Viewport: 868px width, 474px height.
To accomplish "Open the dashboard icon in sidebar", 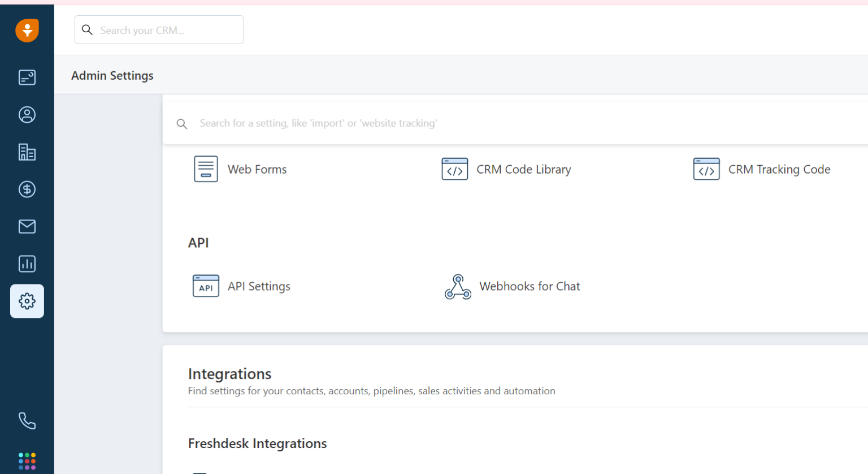I will (x=27, y=77).
